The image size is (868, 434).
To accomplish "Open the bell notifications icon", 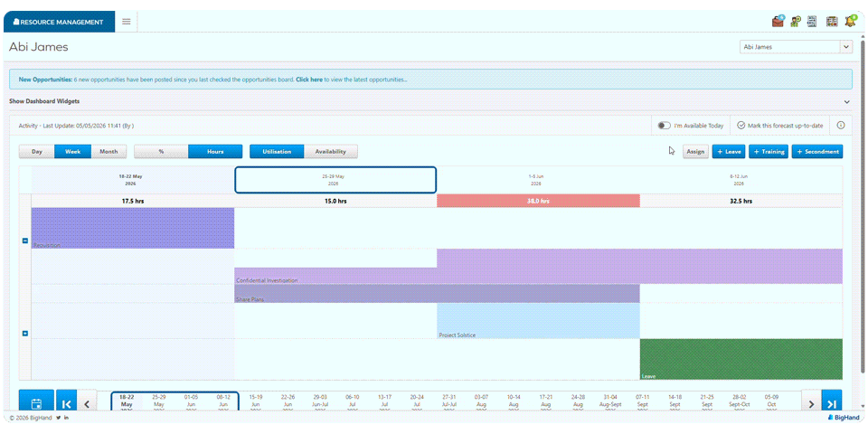I will [x=850, y=22].
